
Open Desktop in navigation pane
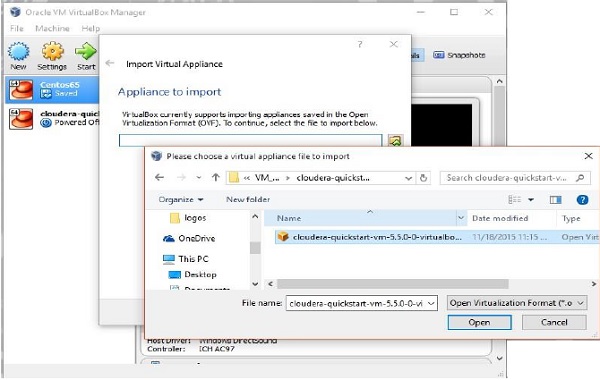[x=193, y=275]
